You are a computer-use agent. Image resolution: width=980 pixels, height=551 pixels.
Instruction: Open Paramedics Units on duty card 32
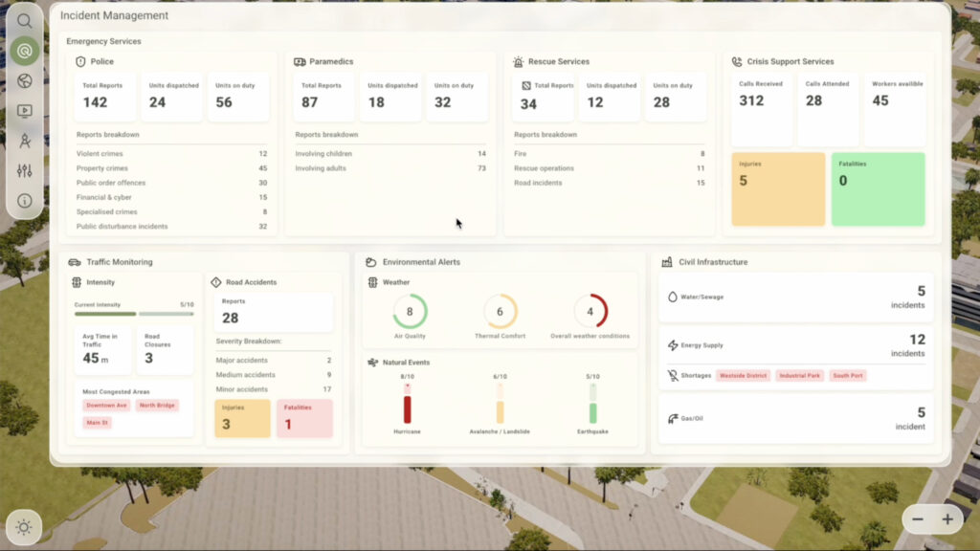point(457,97)
